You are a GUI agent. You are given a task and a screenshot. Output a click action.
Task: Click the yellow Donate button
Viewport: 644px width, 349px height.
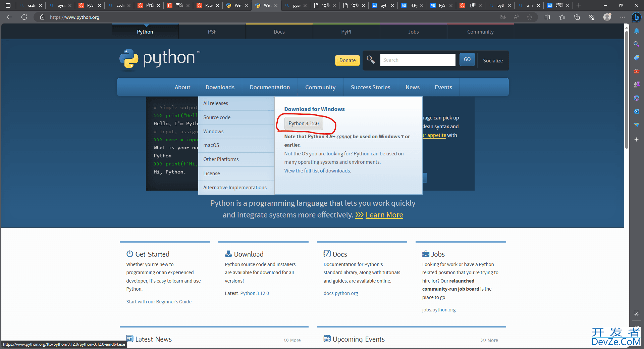[x=347, y=60]
